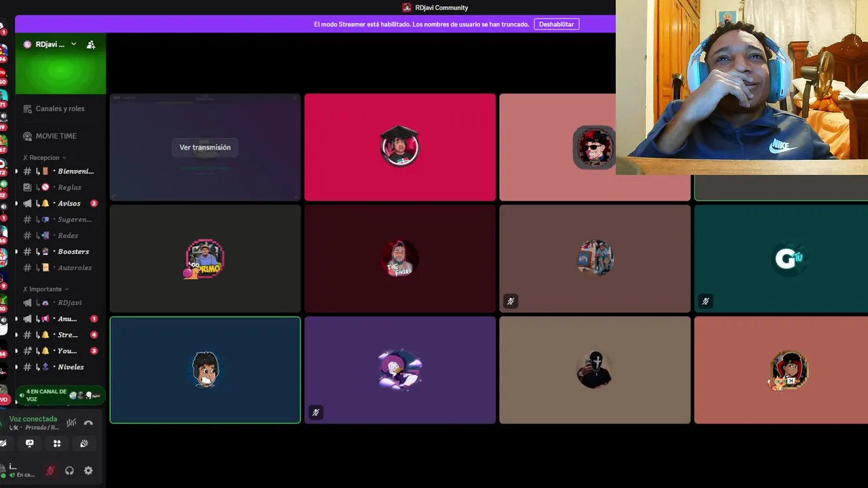The image size is (868, 488).
Task: Click the rules checkbox icon beside Reglas
Action: [x=28, y=187]
